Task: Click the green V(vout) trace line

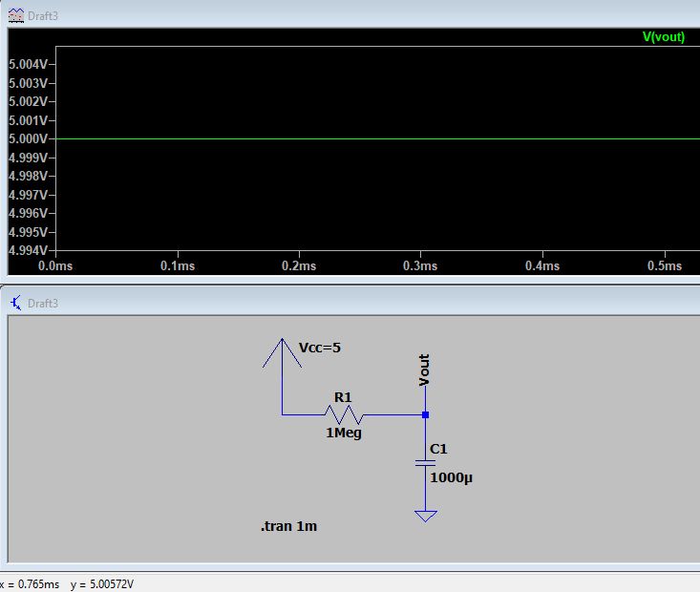Action: (x=377, y=138)
